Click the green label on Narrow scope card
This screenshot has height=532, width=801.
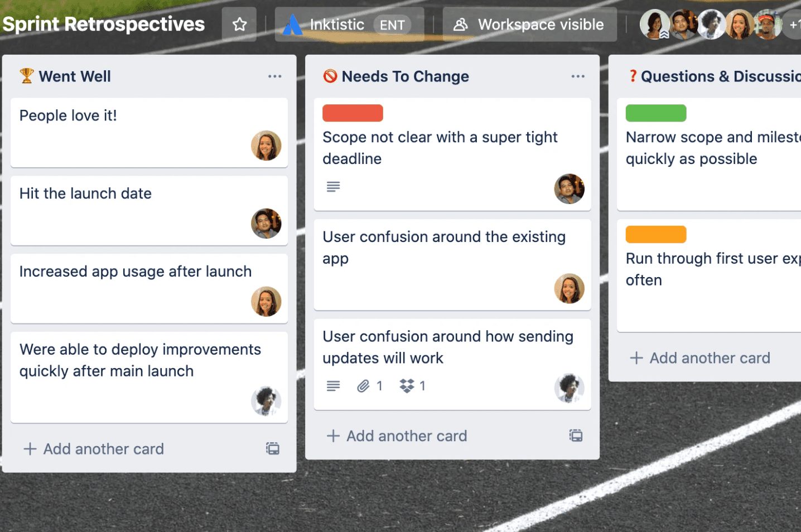(x=656, y=113)
